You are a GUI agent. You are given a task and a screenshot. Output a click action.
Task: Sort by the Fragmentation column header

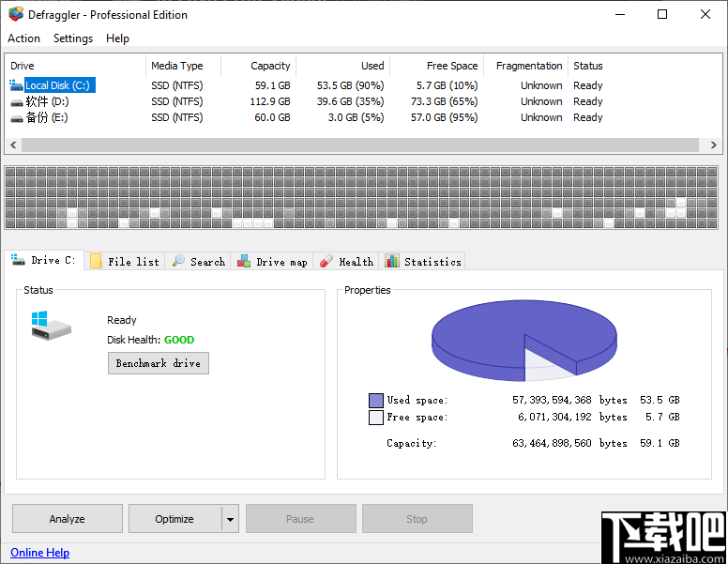(x=525, y=66)
